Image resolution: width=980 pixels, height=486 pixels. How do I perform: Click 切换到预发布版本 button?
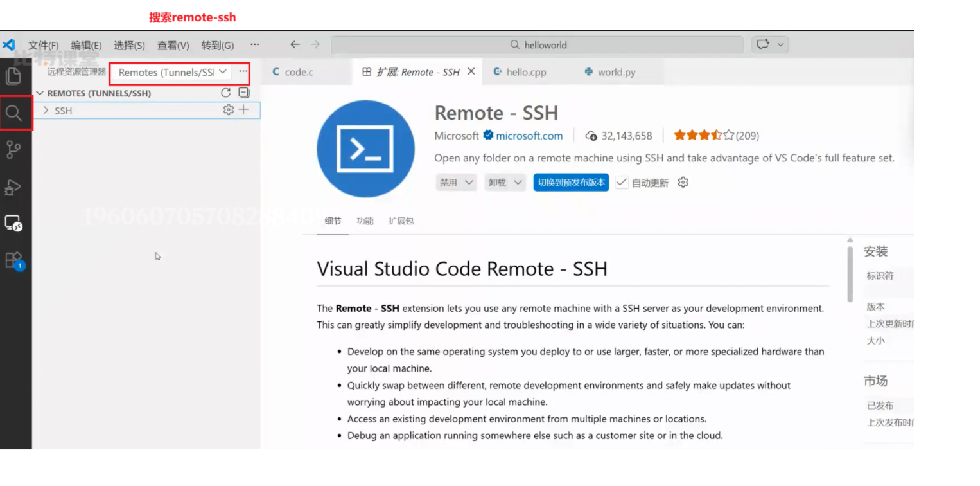tap(571, 183)
